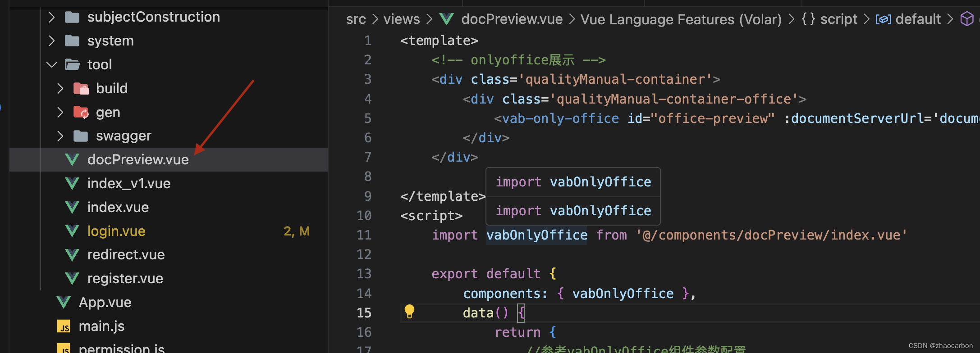This screenshot has width=980, height=353.
Task: Open the swagger folder
Action: coord(169,136)
